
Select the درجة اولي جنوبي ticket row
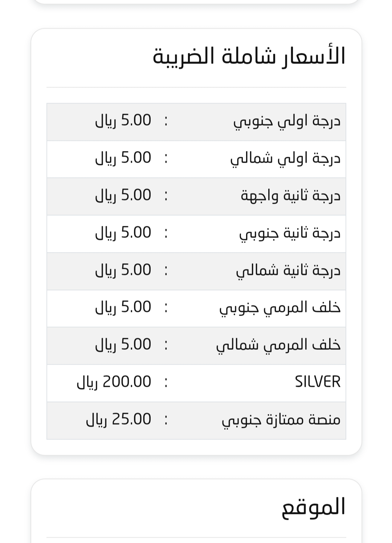click(196, 122)
